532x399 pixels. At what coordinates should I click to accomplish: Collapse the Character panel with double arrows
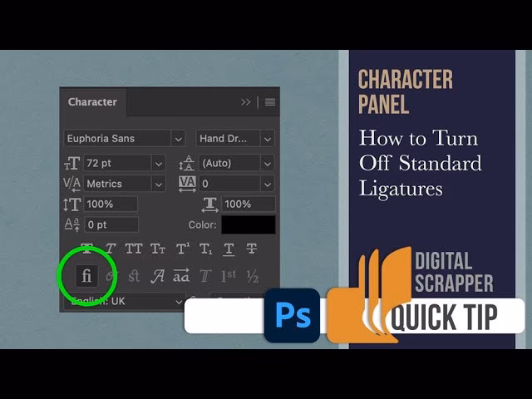(x=246, y=102)
